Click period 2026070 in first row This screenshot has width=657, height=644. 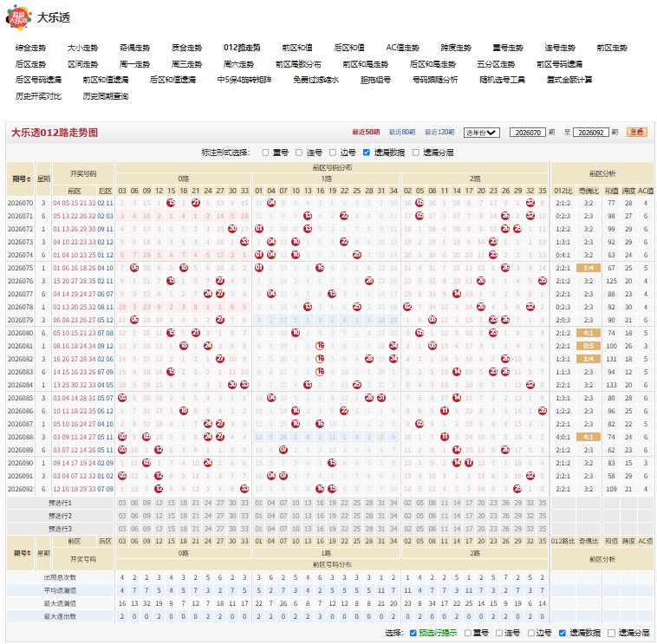tap(20, 203)
